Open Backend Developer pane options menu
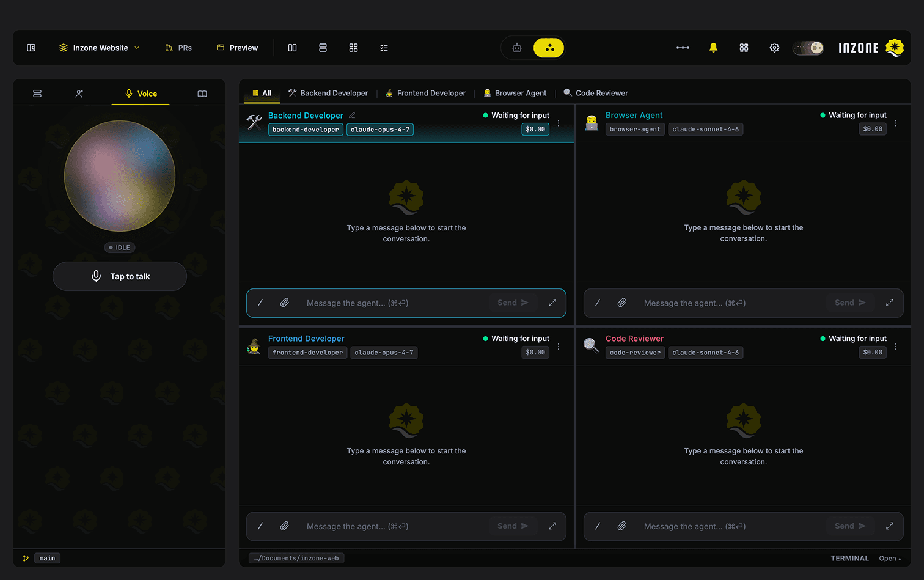This screenshot has width=924, height=580. tap(559, 123)
